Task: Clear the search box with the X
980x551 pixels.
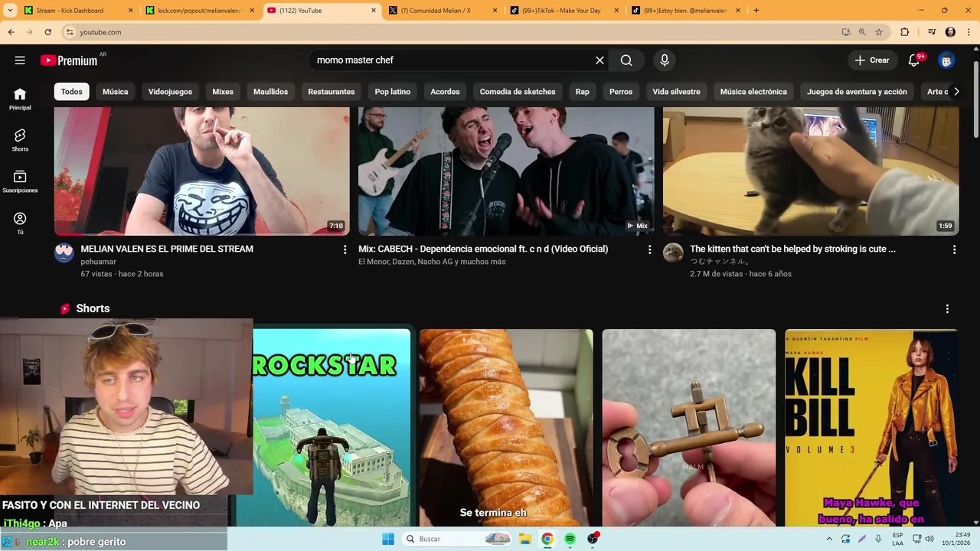Action: (599, 60)
